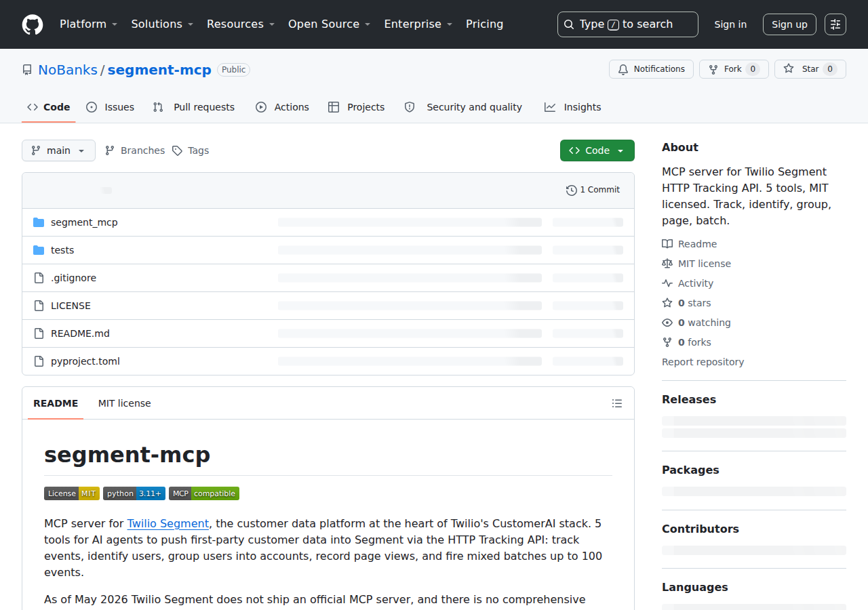This screenshot has height=610, width=868.
Task: Select the README tab in file viewer
Action: point(56,403)
